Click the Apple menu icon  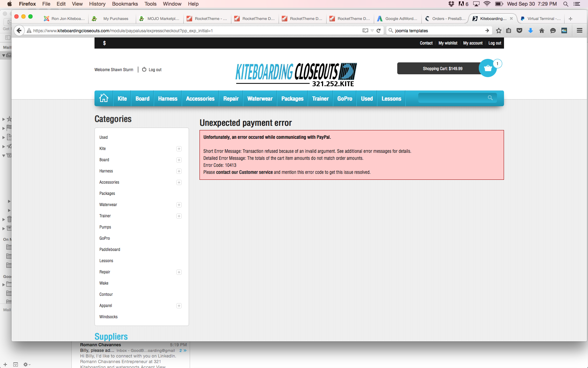[x=9, y=4]
